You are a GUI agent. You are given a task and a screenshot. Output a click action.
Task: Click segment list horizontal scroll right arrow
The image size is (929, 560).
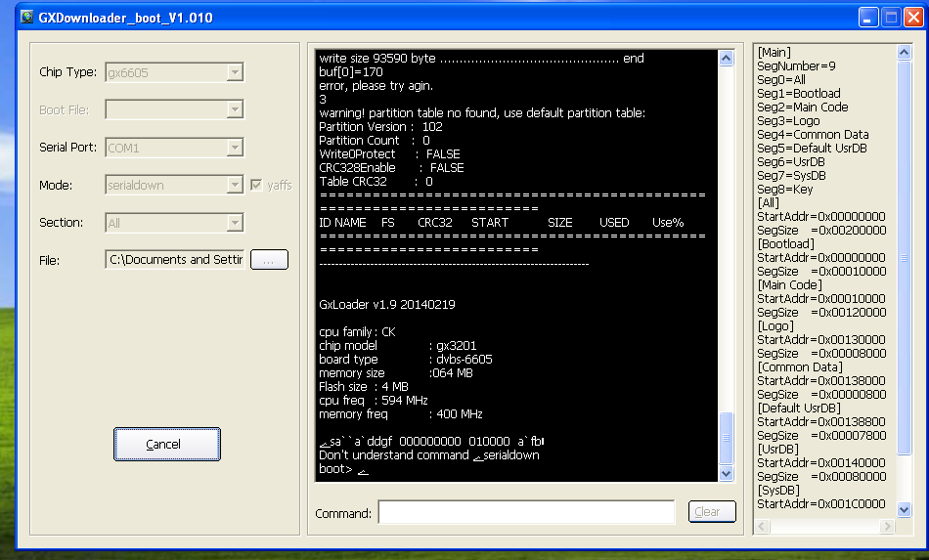[x=886, y=526]
